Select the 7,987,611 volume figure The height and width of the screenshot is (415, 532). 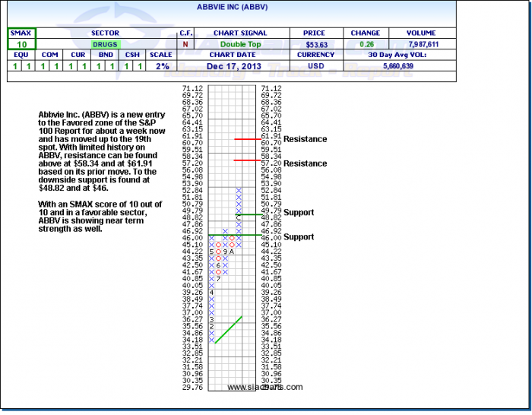(420, 45)
